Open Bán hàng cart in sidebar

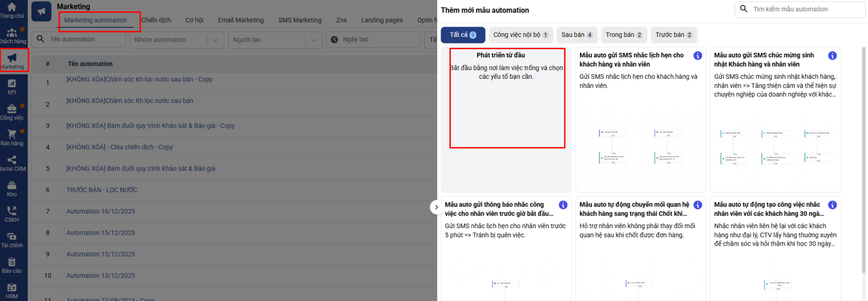(x=12, y=137)
